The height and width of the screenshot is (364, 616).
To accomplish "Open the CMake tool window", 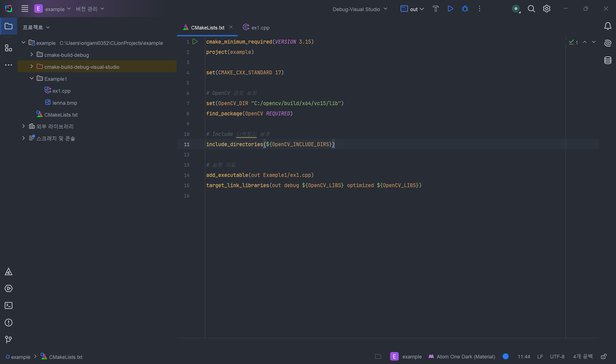I will [9, 272].
